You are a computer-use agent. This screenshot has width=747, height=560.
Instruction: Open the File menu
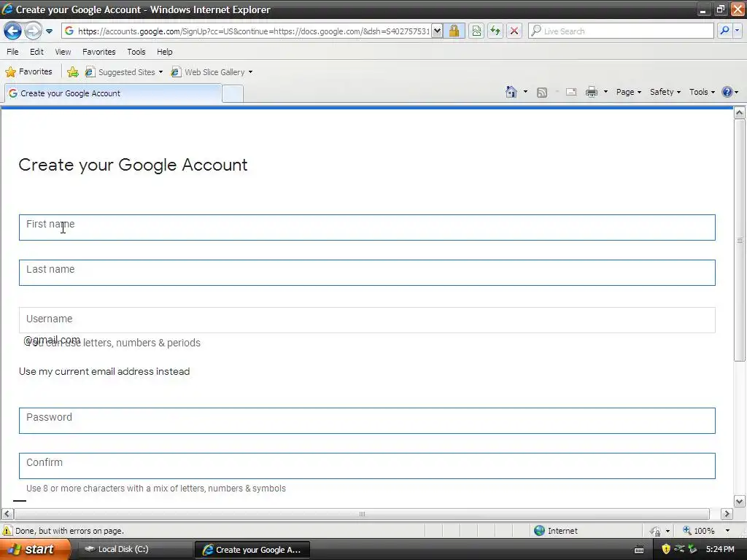tap(13, 52)
